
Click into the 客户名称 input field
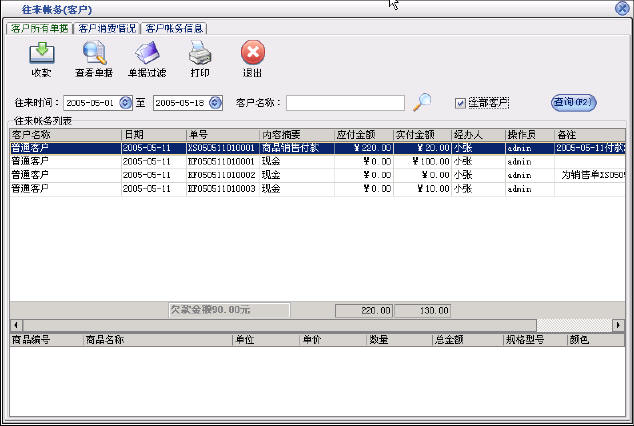tap(345, 102)
